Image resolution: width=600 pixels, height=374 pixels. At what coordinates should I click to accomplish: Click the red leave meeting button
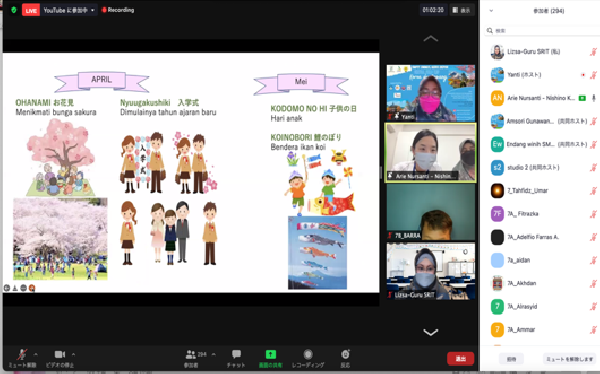pyautogui.click(x=460, y=359)
